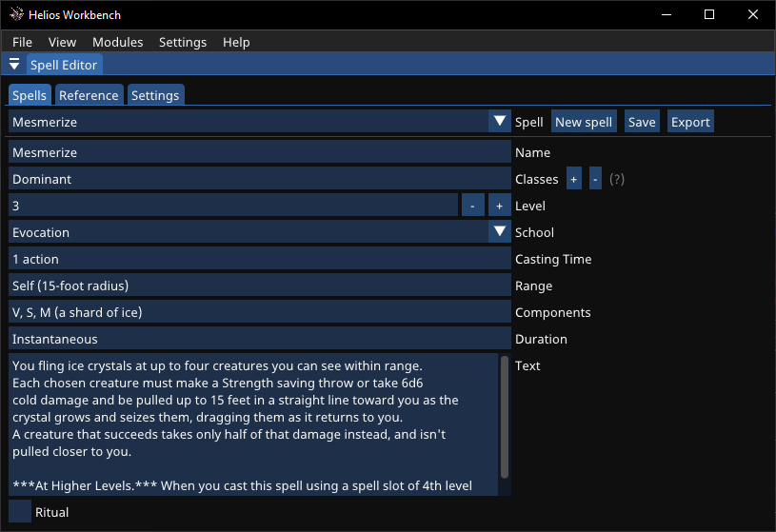The width and height of the screenshot is (776, 532).
Task: Remove a class with the minus button
Action: pos(595,179)
